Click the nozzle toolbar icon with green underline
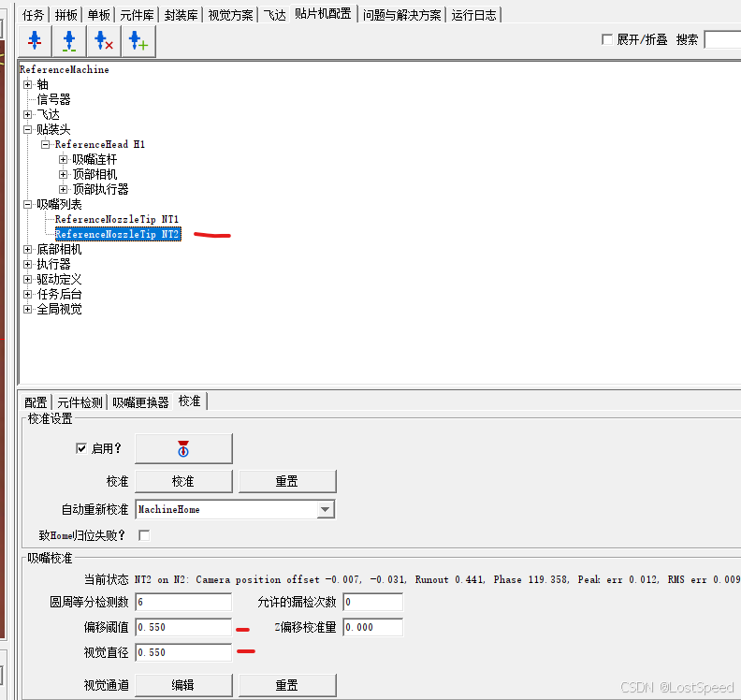 (69, 41)
